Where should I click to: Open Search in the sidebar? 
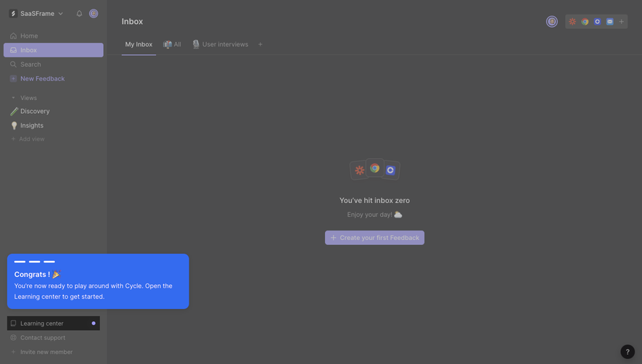pyautogui.click(x=53, y=65)
